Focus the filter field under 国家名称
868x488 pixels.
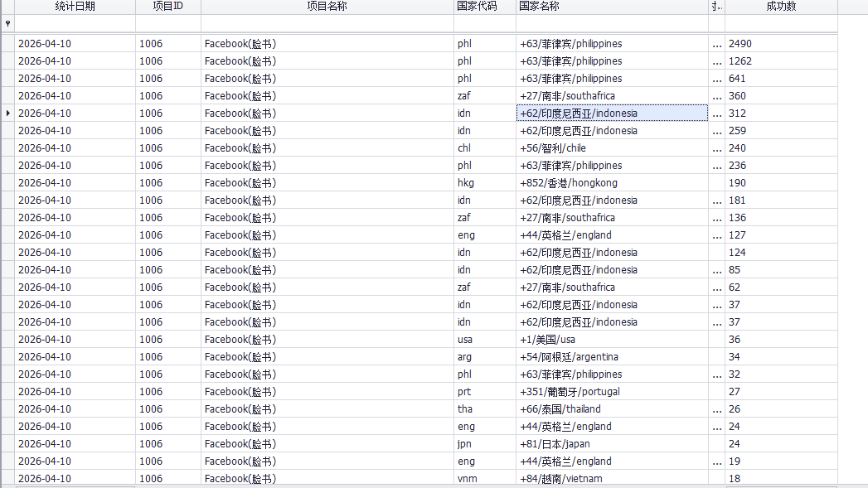point(613,23)
